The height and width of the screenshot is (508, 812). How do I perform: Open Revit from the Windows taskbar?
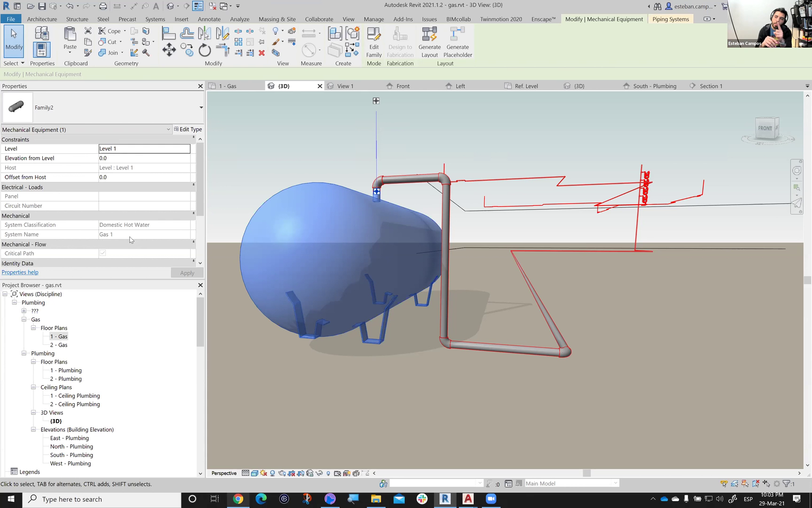pos(445,499)
